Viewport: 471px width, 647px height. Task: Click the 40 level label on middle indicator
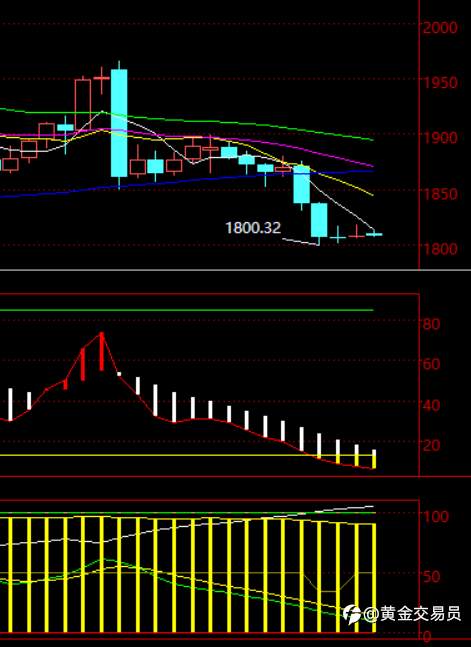431,405
